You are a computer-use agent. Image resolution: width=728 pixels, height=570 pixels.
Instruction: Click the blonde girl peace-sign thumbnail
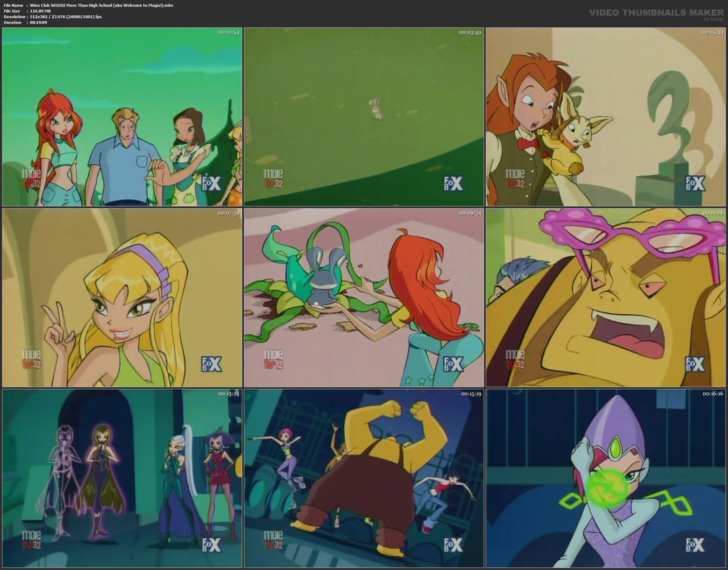pyautogui.click(x=122, y=298)
